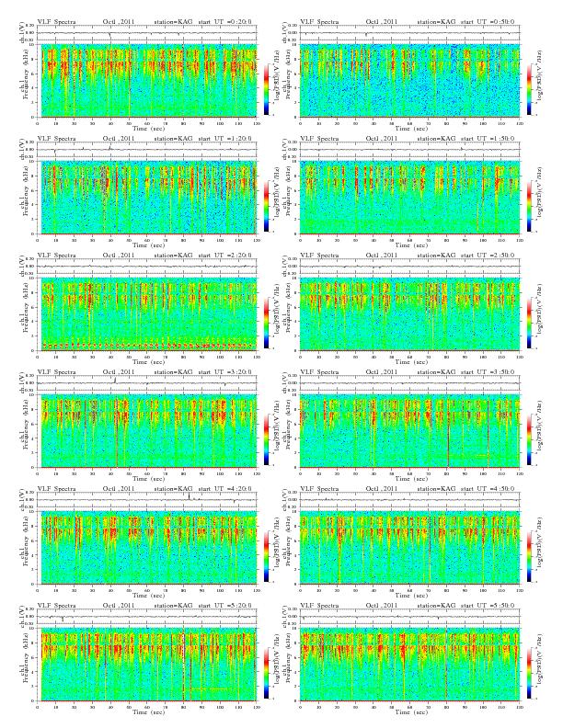This screenshot has width=563, height=728.
Task: Click 'Time (sec)' label under the 3:50:0 plot
Action: point(411,478)
